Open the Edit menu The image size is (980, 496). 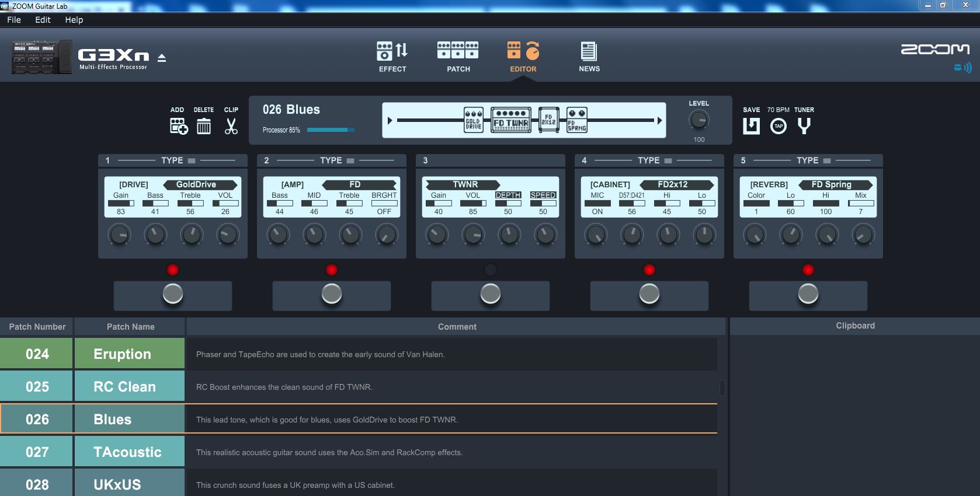(43, 20)
